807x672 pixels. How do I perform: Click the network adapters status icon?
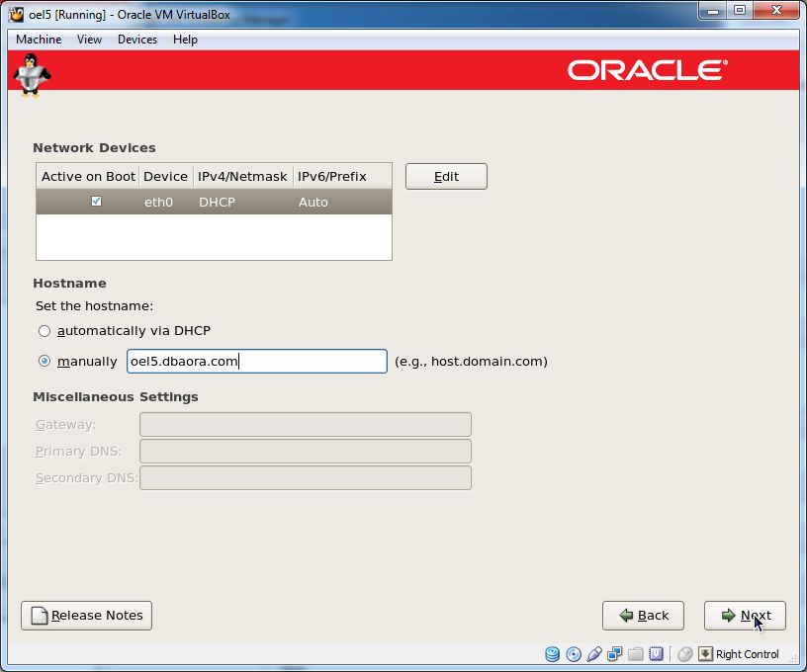click(x=614, y=654)
